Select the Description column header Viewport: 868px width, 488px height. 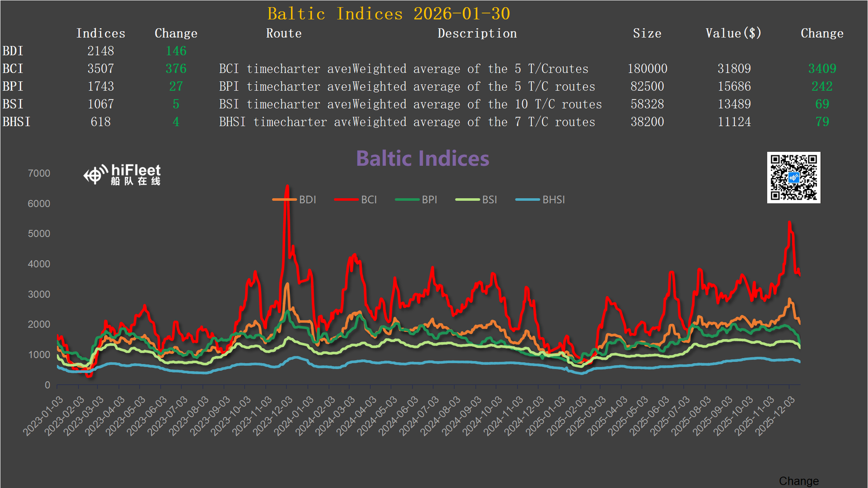[x=477, y=33]
